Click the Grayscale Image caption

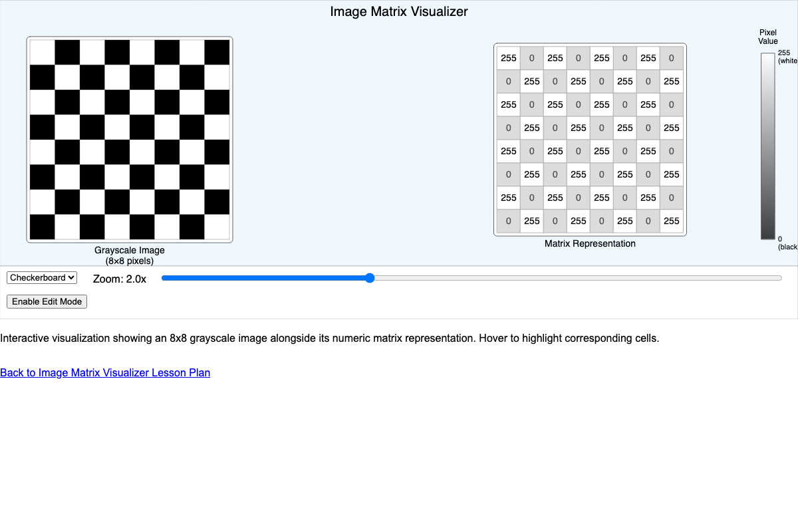129,251
